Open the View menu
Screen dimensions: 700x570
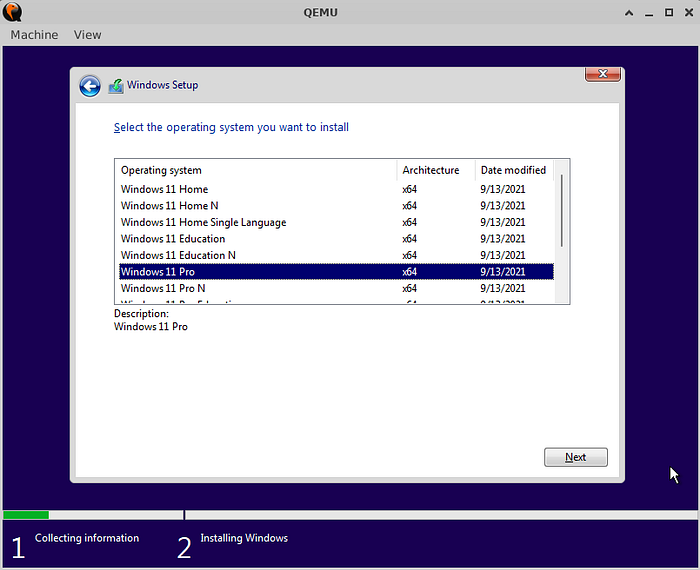click(88, 35)
